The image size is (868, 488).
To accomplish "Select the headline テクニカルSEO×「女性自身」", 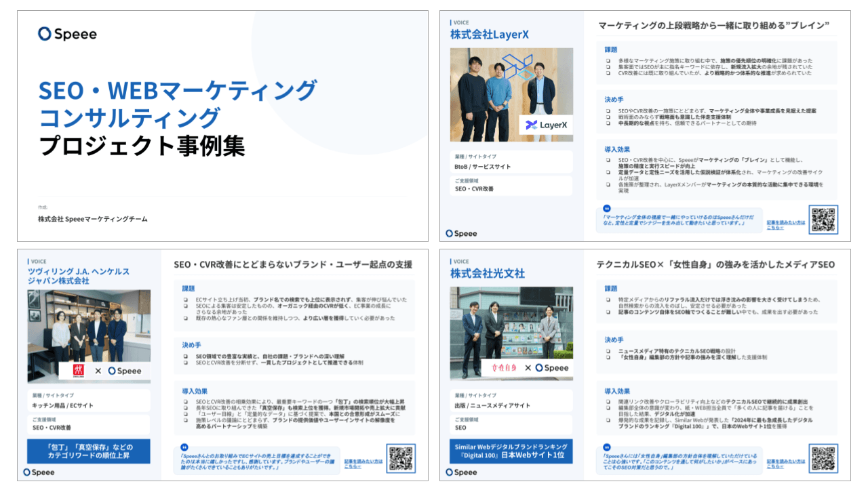I will pyautogui.click(x=716, y=264).
